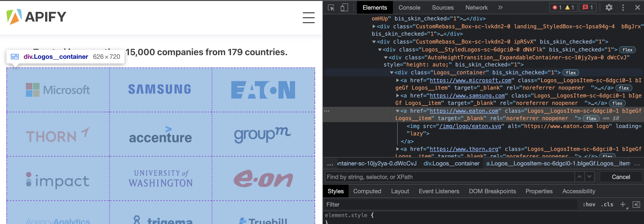This screenshot has height=224, width=644.
Task: Click the flex badge on Logos__container
Action: [x=570, y=73]
